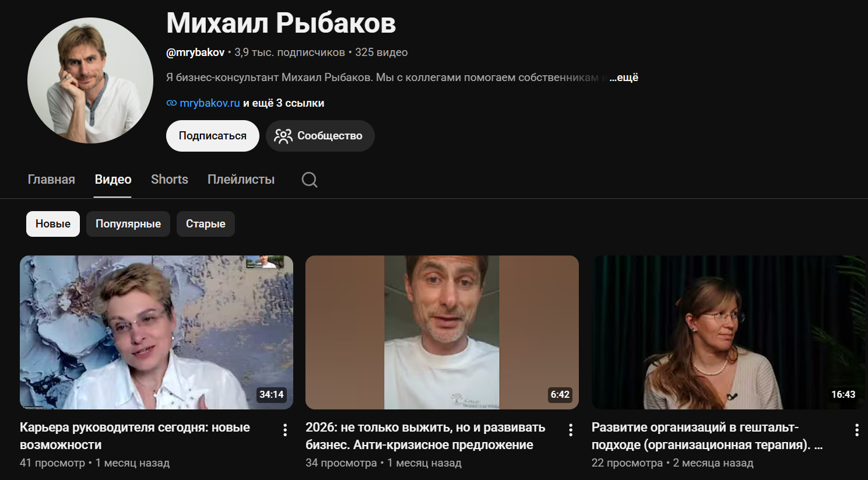
Task: Expand channel description with …ещё
Action: (624, 78)
